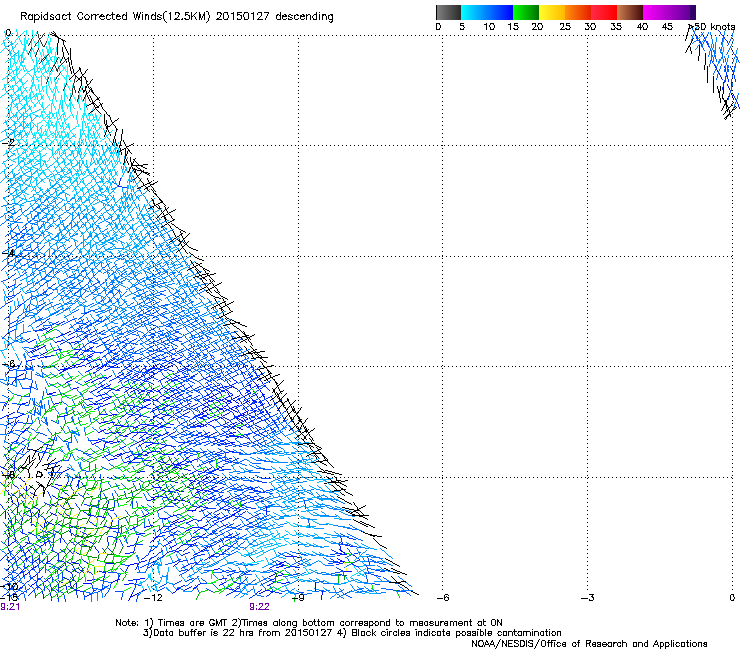Click the cyan 5-10 knots color segment
Viewport: 740px width, 650px height.
coord(474,12)
